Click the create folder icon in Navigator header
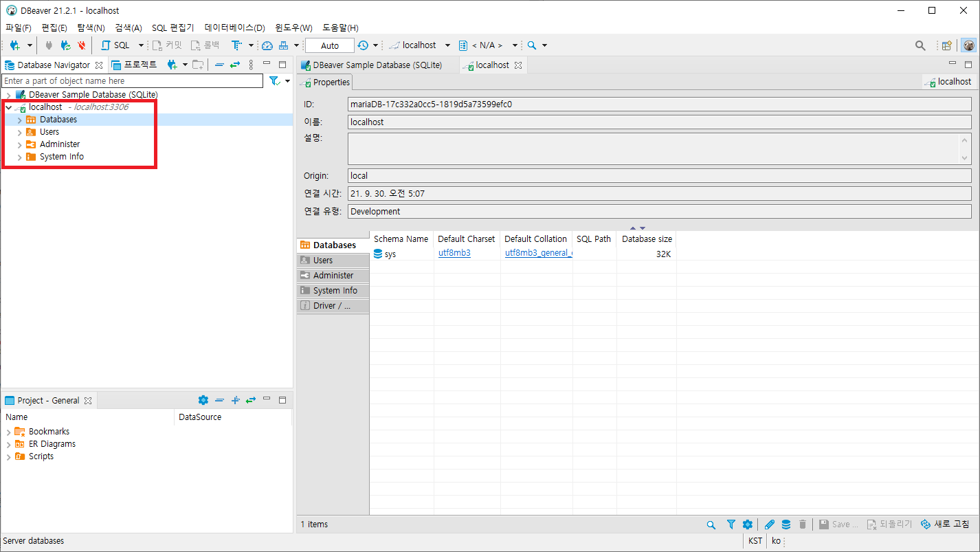This screenshot has width=980, height=552. [x=198, y=65]
